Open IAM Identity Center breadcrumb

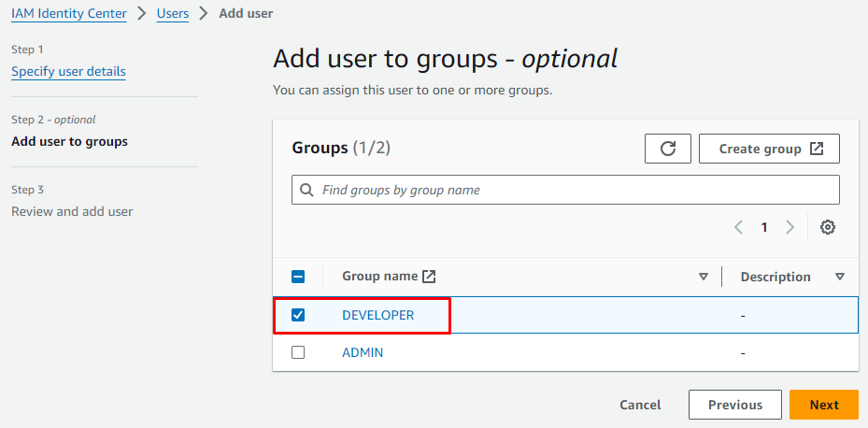point(68,14)
